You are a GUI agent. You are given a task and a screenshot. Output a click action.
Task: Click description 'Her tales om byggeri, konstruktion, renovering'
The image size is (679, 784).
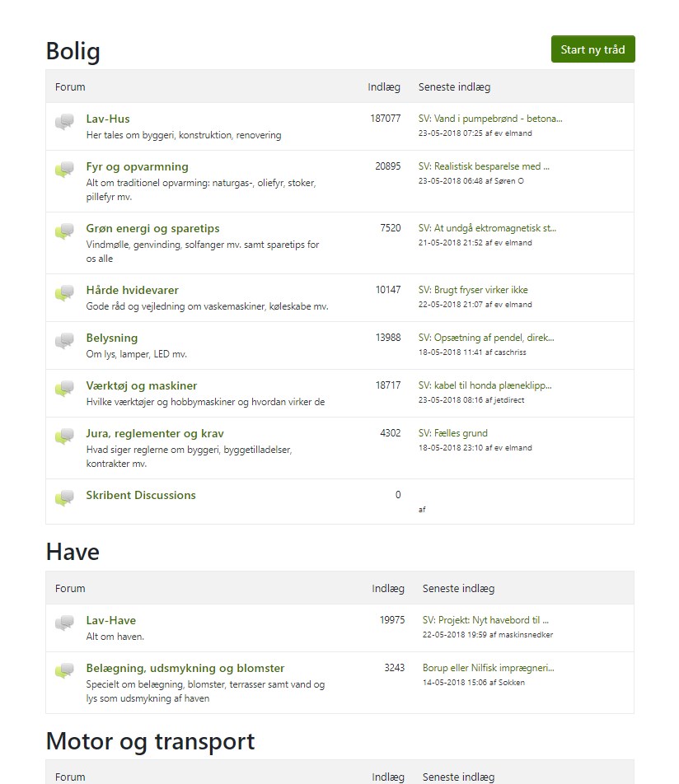pyautogui.click(x=184, y=135)
